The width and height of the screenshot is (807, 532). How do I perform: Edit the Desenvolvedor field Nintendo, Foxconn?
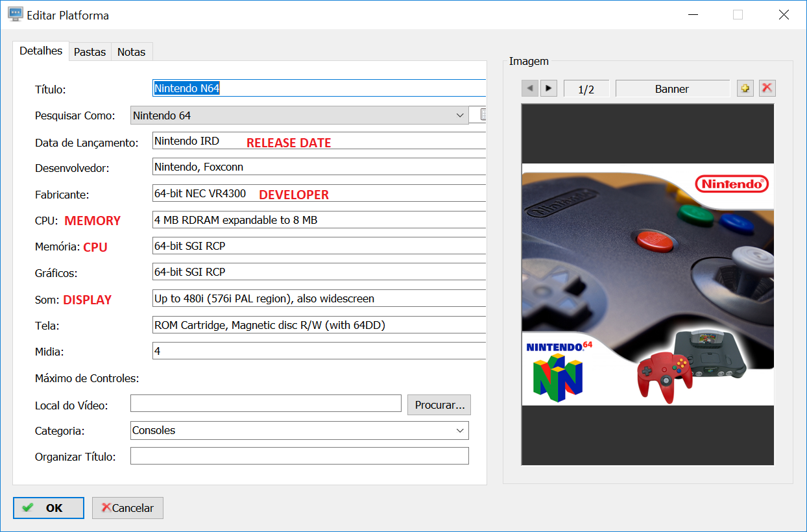click(x=319, y=167)
